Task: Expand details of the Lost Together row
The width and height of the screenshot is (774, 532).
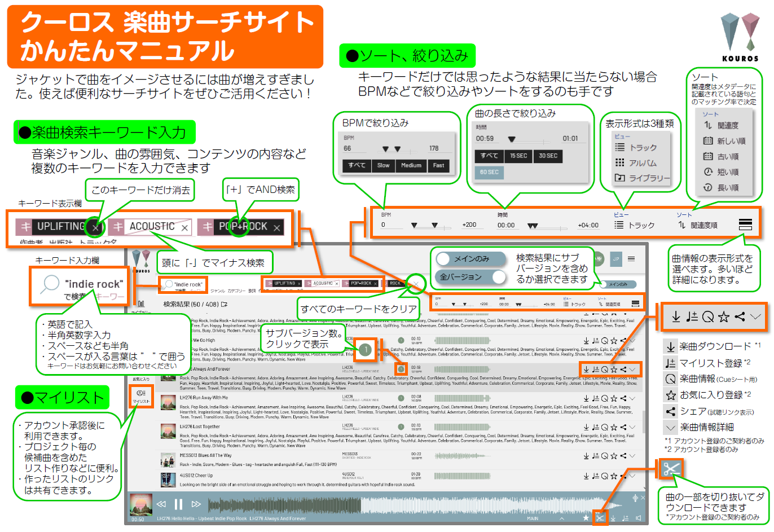Action: 632,427
